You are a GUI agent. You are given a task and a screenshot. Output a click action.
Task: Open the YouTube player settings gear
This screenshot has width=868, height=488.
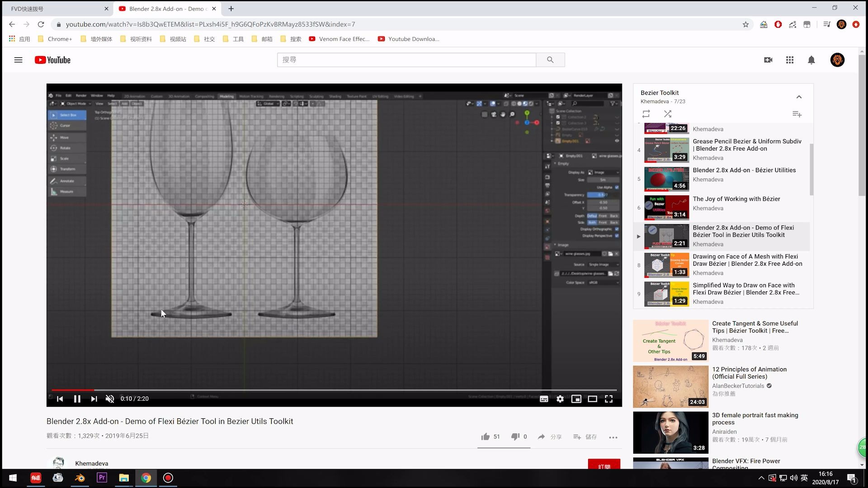click(x=560, y=399)
